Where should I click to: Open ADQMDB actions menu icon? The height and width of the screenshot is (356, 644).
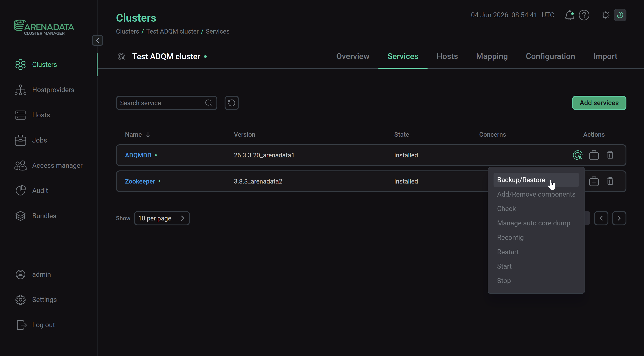tap(578, 155)
